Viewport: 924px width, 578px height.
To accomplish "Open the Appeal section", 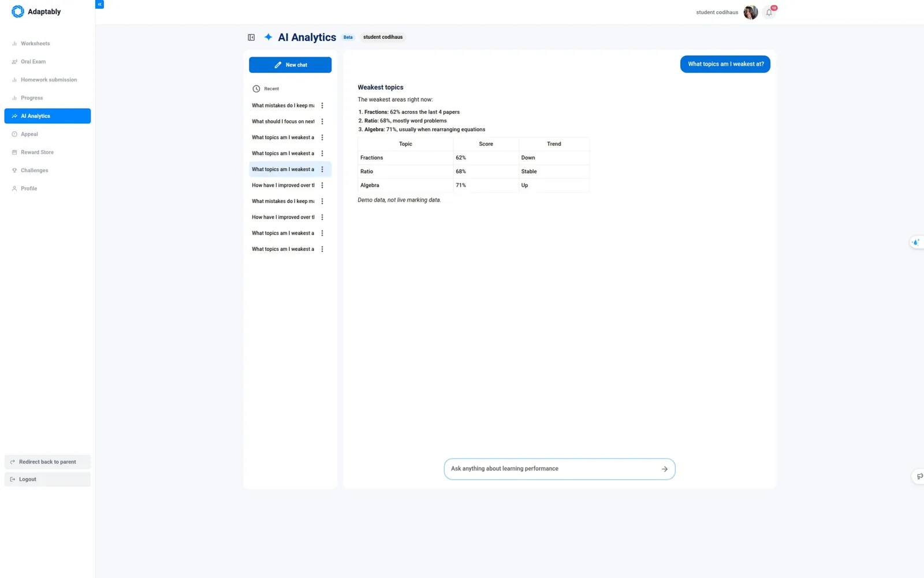I will click(x=47, y=134).
